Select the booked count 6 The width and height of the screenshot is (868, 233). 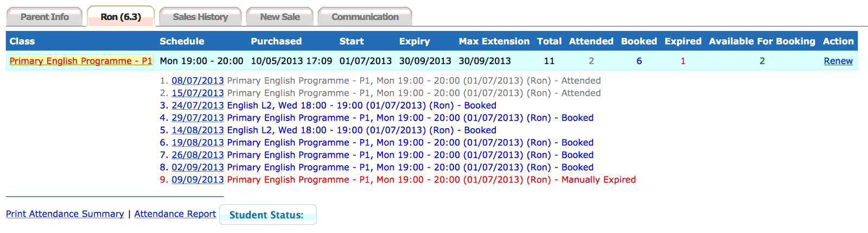pos(639,61)
